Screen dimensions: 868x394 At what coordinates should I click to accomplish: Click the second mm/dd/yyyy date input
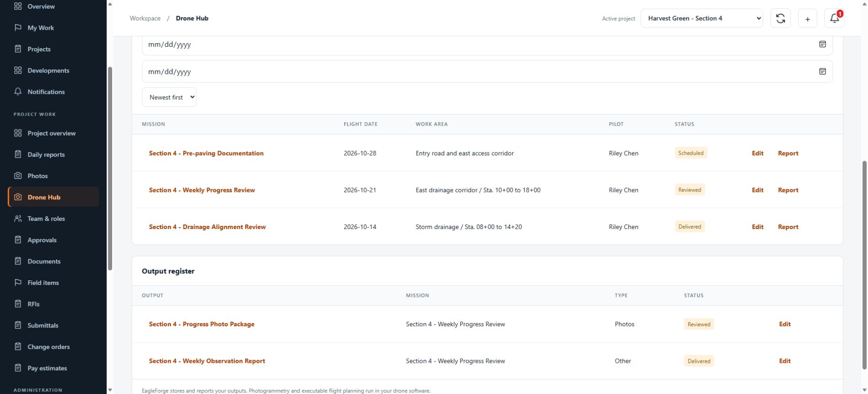tap(487, 71)
